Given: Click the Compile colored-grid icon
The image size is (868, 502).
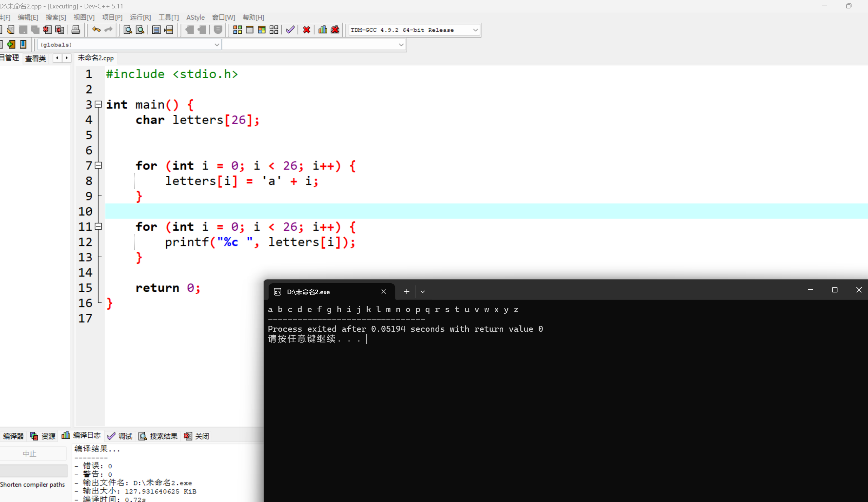Looking at the screenshot, I should (x=237, y=30).
